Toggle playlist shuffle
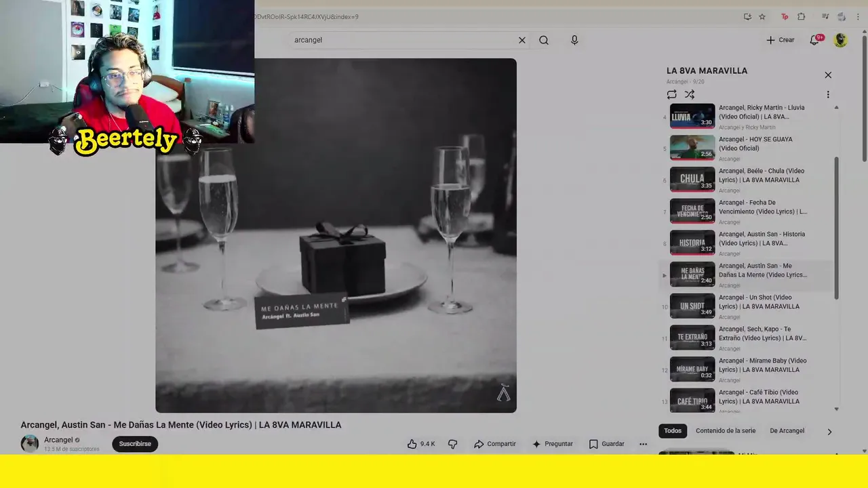 click(690, 95)
